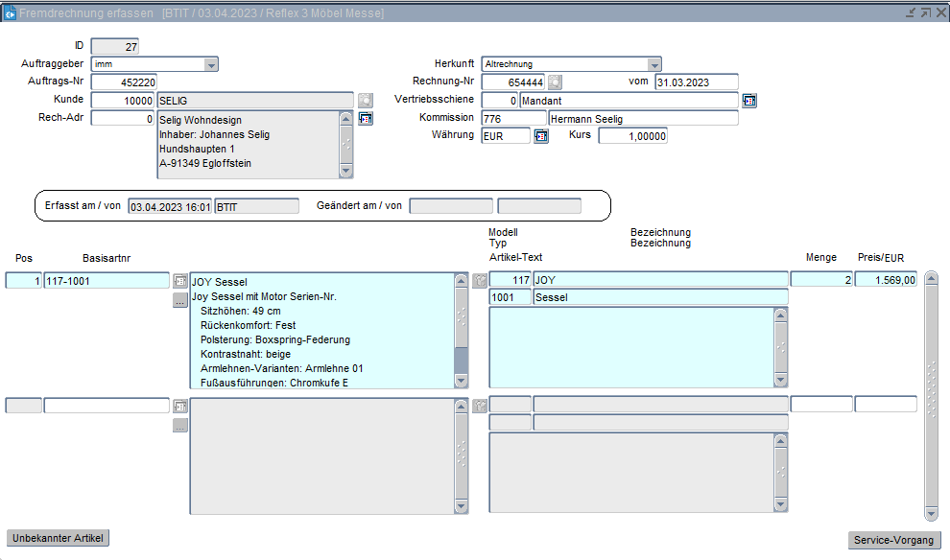The height and width of the screenshot is (560, 950).
Task: Click model icon left of 117 JOY
Action: tap(480, 281)
